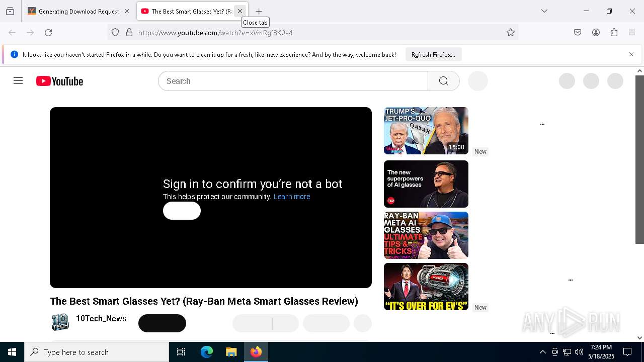Open the tracking protection shield icon
This screenshot has height=362, width=644.
(x=115, y=33)
